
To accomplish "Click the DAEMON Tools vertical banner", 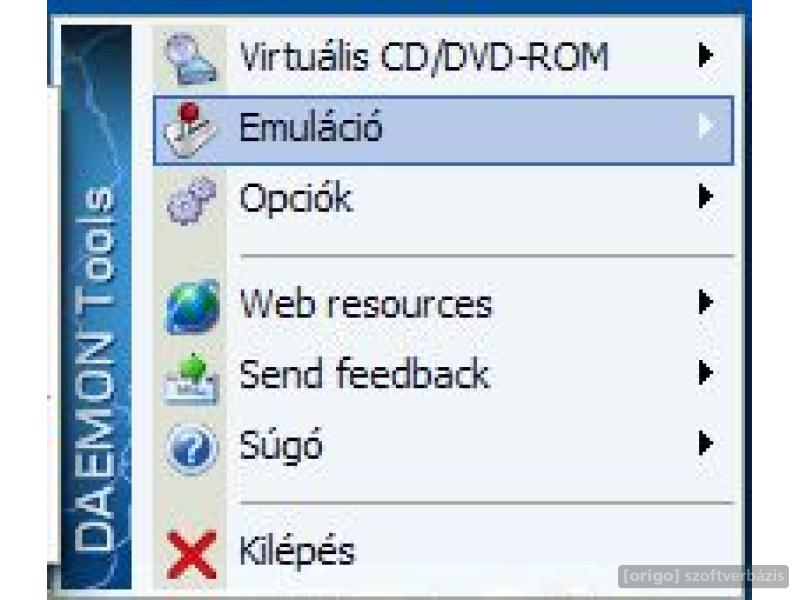I will coord(96,306).
